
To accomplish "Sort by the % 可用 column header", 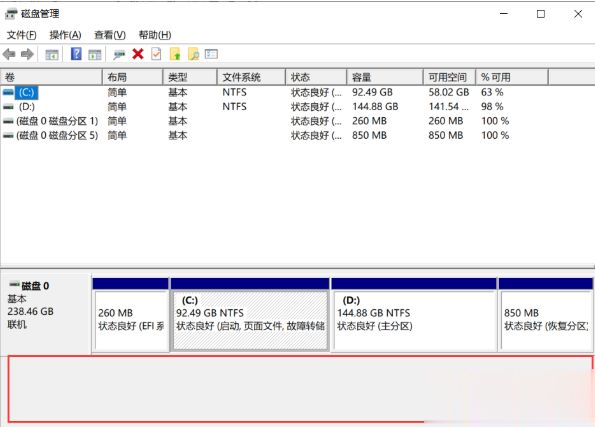I will pos(512,77).
